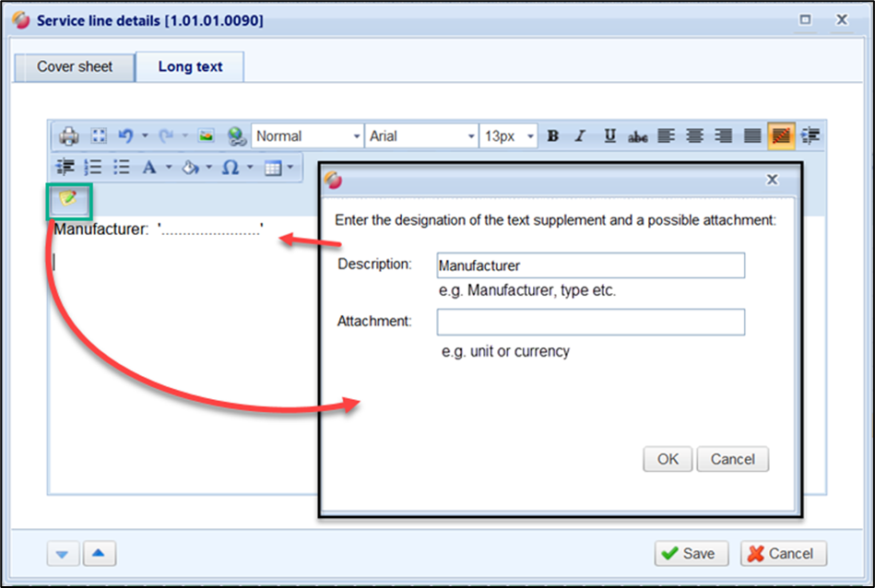Toggle underline formatting
The width and height of the screenshot is (875, 588).
point(609,136)
